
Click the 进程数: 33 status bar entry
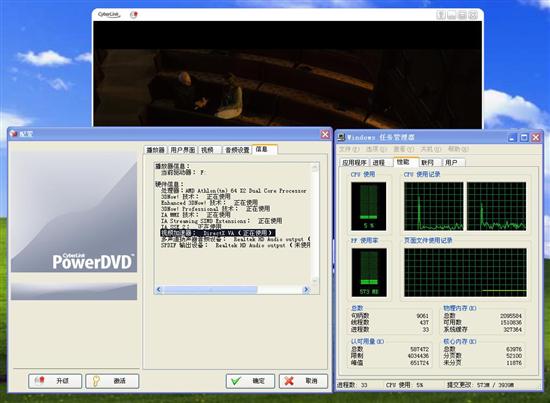pos(352,385)
